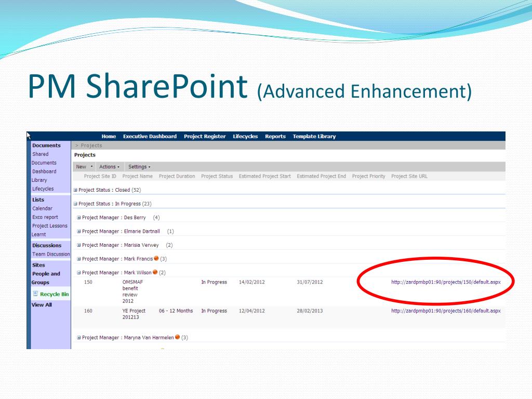Sort by Project Site URL column
The image size is (532, 399).
pos(409,176)
